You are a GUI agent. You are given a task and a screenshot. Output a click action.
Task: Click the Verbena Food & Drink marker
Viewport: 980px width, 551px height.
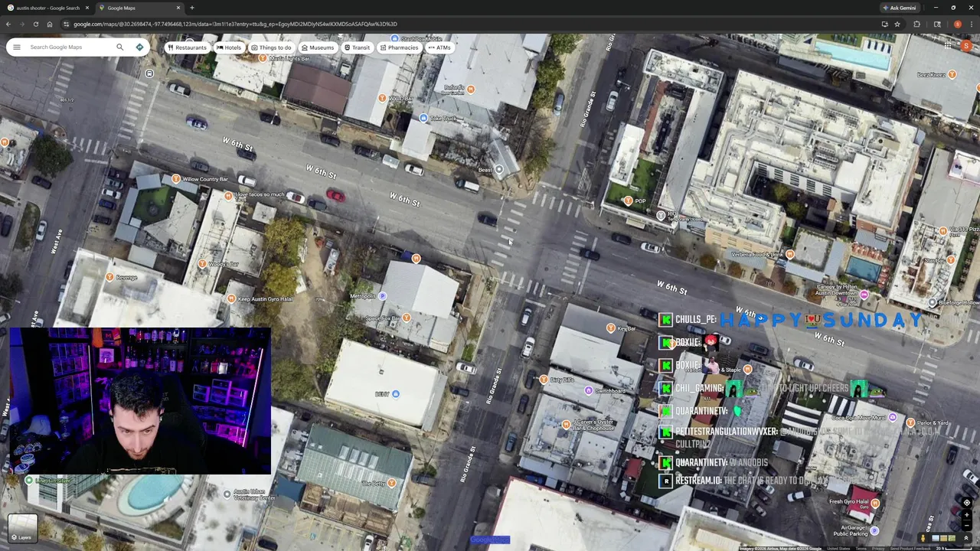pos(789,254)
